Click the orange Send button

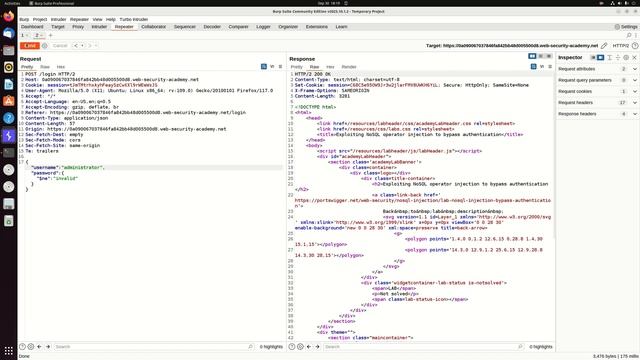click(30, 46)
